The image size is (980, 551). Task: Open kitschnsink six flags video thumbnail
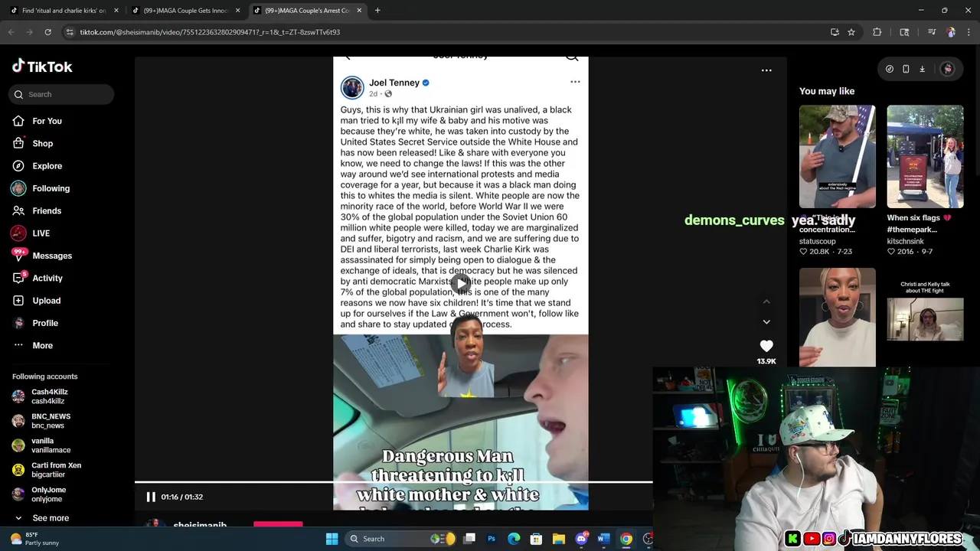(x=925, y=156)
